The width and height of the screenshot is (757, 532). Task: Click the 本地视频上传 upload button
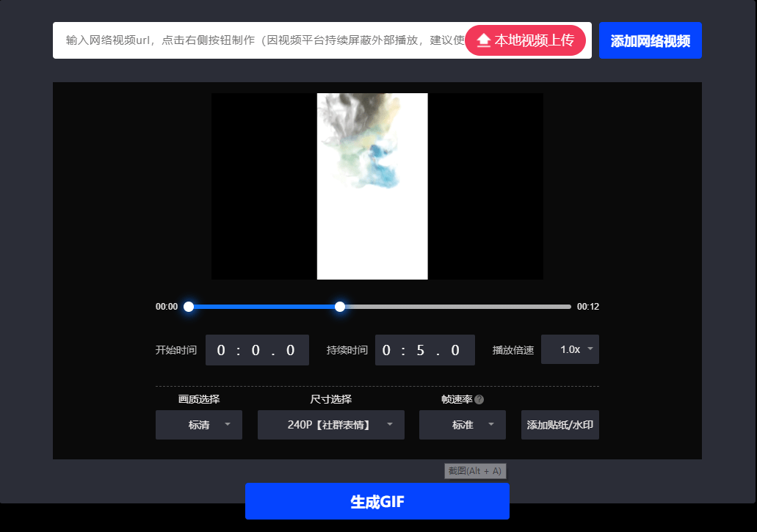click(524, 40)
